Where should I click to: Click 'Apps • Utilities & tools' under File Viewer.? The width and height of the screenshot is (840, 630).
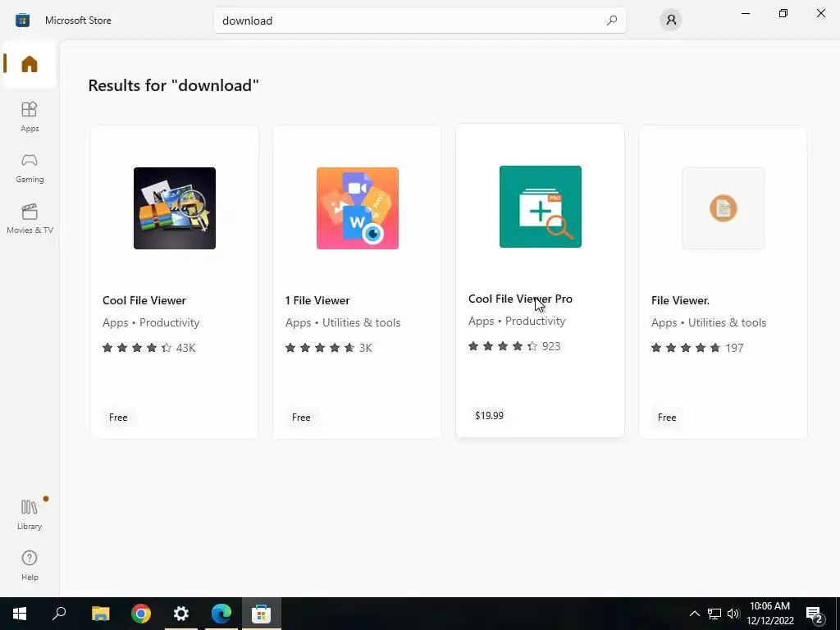[x=709, y=323]
